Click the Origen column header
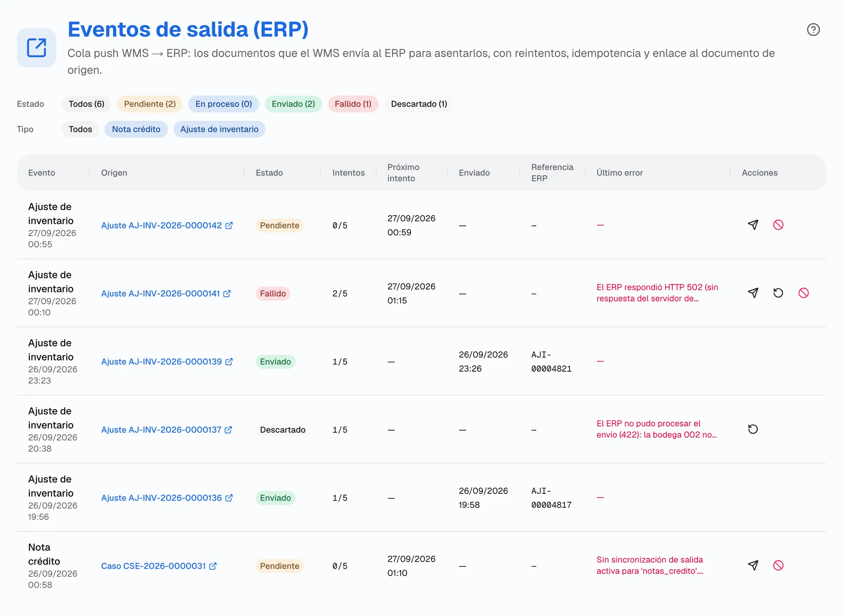This screenshot has height=616, width=843. [114, 173]
